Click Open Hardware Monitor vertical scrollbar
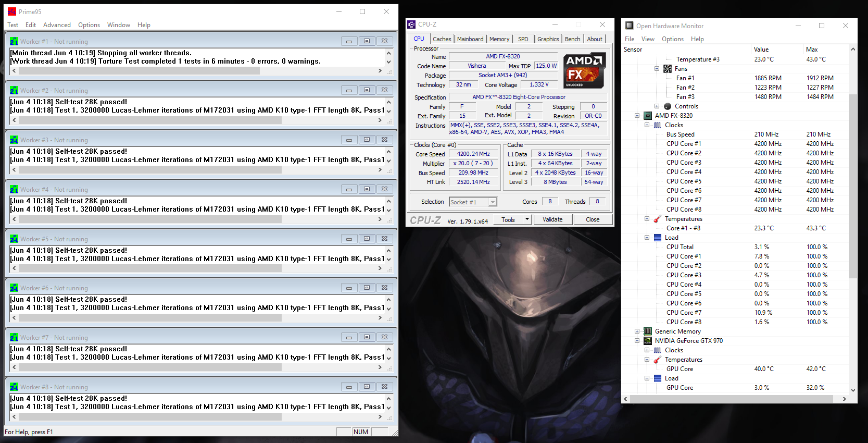The height and width of the screenshot is (443, 868). [852, 187]
